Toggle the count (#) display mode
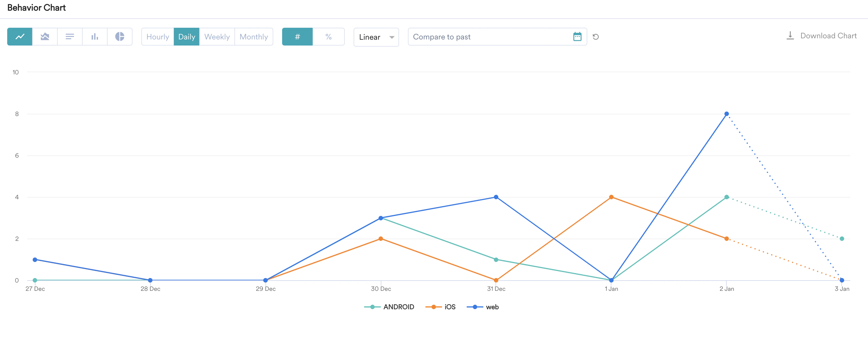 [x=297, y=36]
